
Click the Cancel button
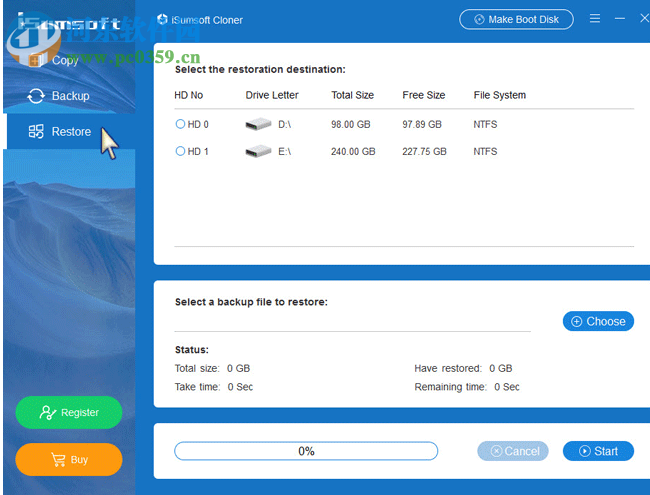tap(513, 451)
